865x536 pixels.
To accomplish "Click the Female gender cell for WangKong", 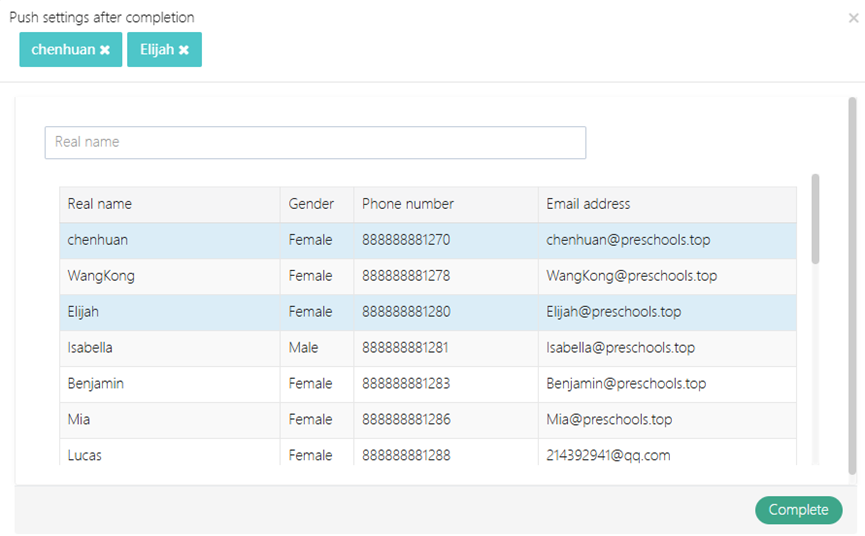I will coord(317,276).
